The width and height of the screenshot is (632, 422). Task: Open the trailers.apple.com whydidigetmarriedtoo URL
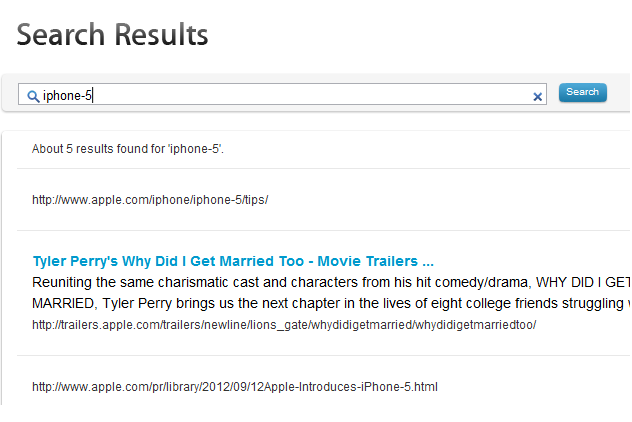[x=284, y=325]
